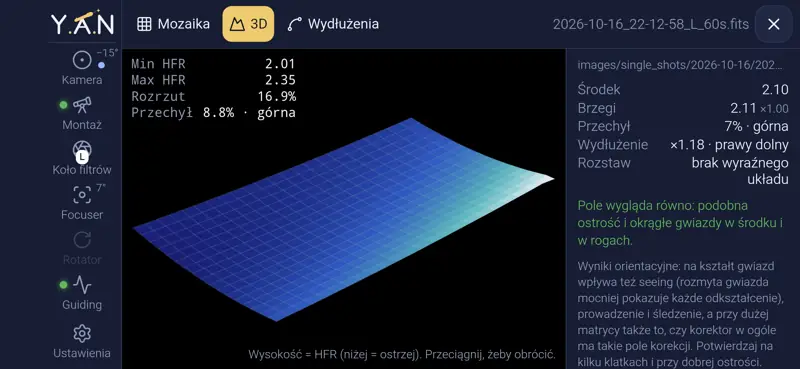Screen dimensions: 800x369
Task: Click the Wydłużenie ×1.18 · prawy dolny value
Action: click(730, 145)
